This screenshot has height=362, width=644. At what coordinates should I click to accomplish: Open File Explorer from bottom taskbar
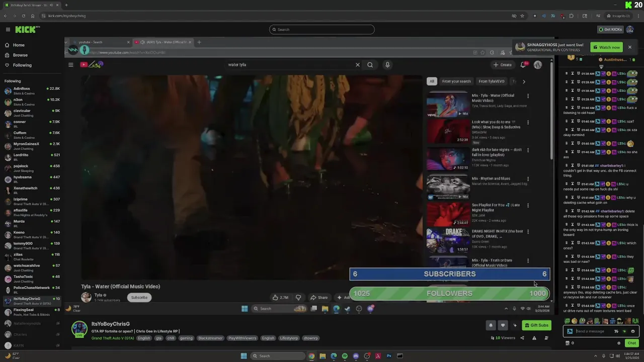tap(323, 356)
